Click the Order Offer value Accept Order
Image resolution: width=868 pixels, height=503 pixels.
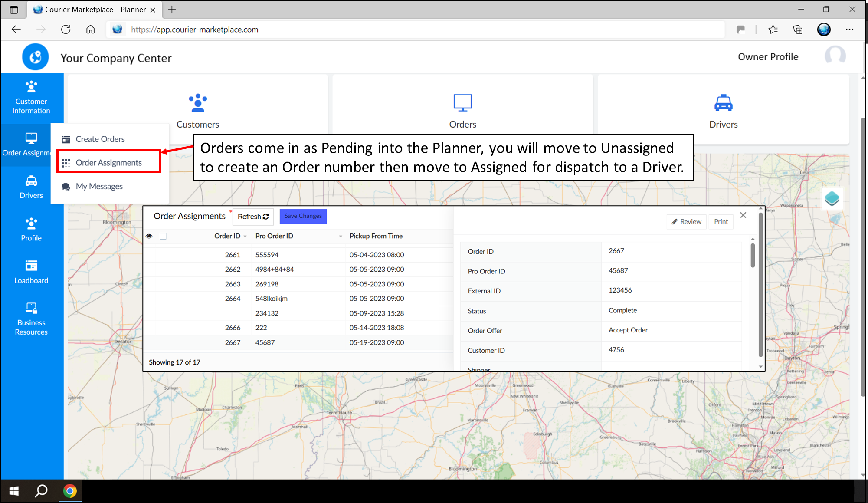628,330
